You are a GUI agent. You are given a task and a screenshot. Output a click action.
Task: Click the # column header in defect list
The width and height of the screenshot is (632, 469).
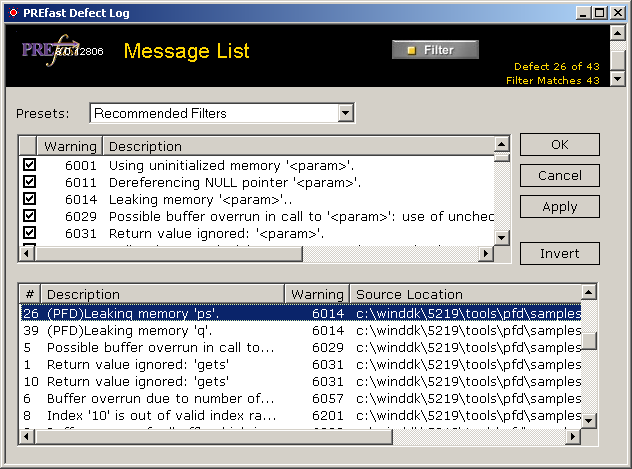(x=30, y=294)
